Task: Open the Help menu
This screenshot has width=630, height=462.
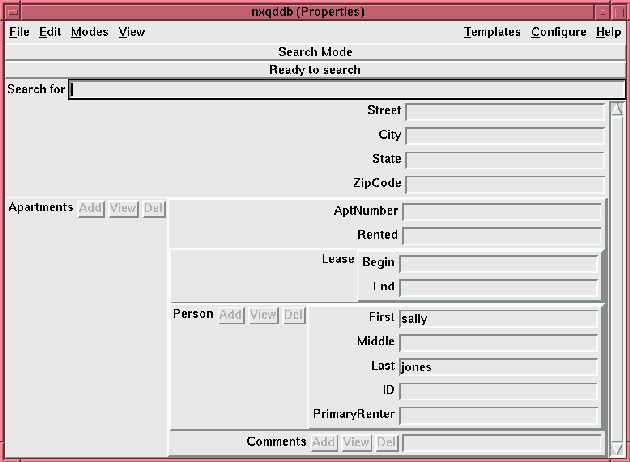Action: [608, 32]
